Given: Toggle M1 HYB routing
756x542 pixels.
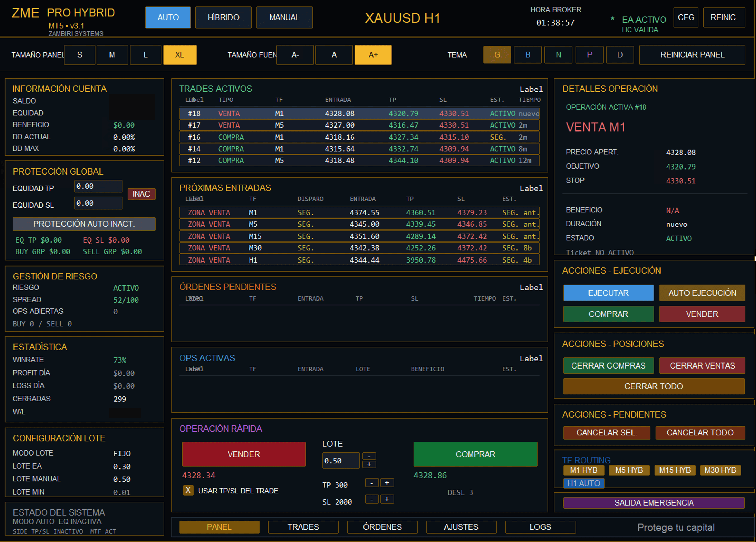Looking at the screenshot, I should 584,470.
